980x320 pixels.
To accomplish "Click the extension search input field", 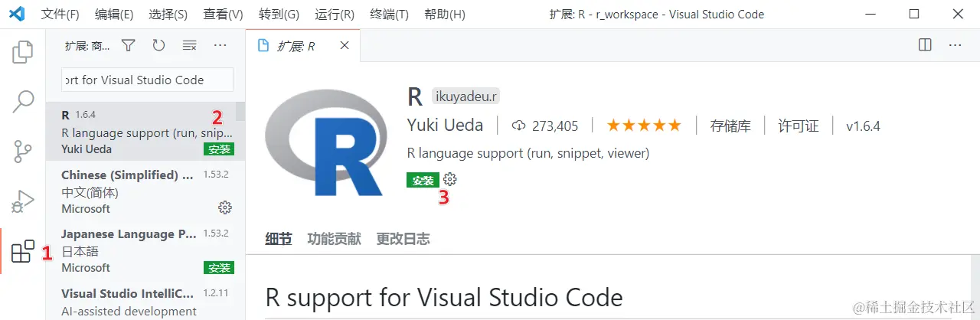I will pyautogui.click(x=147, y=80).
